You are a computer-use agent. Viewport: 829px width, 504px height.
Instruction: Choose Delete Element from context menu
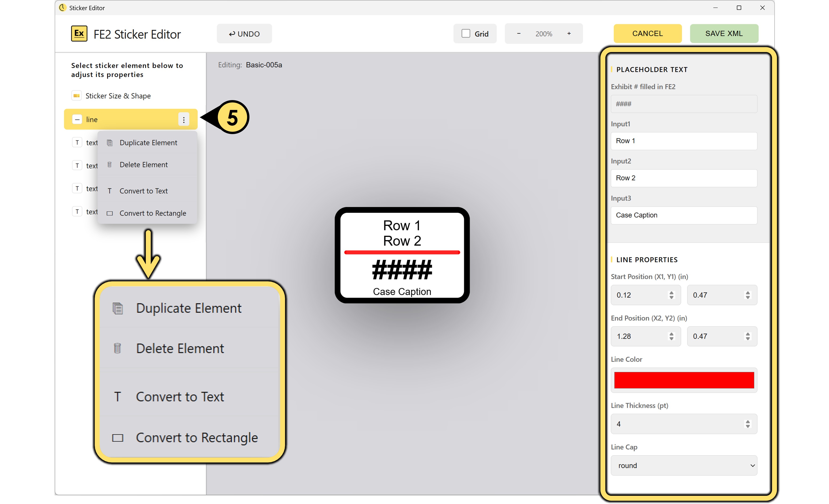coord(144,165)
